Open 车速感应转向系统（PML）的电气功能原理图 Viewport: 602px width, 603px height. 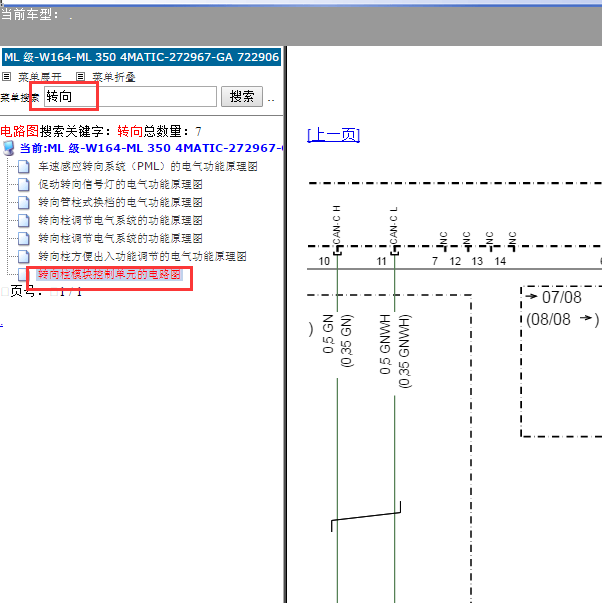[x=148, y=166]
